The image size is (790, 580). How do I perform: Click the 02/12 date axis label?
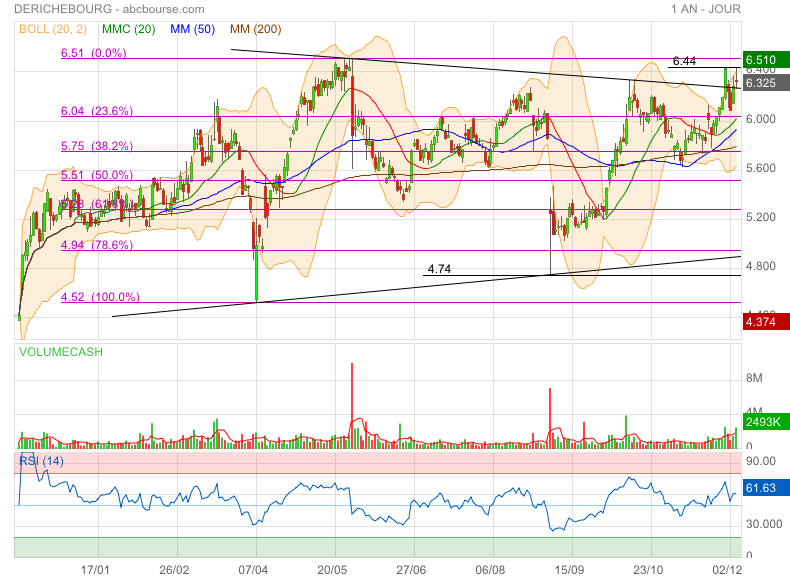tap(727, 570)
